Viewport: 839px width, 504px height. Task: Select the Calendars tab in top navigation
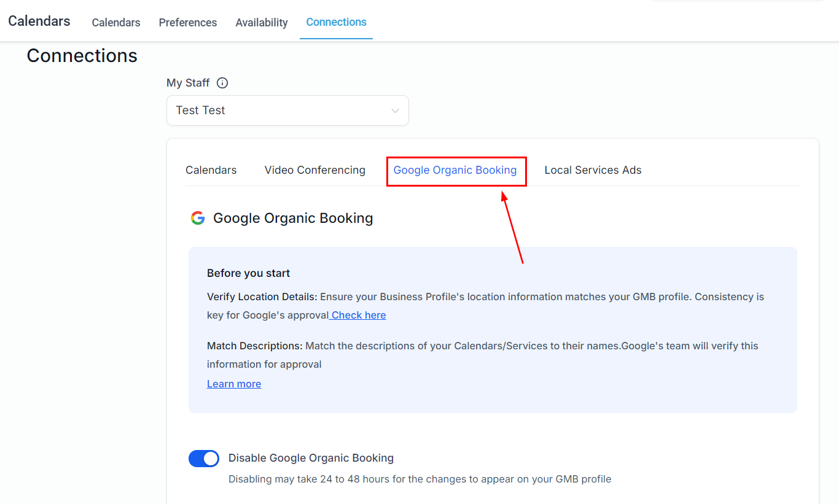coord(116,23)
